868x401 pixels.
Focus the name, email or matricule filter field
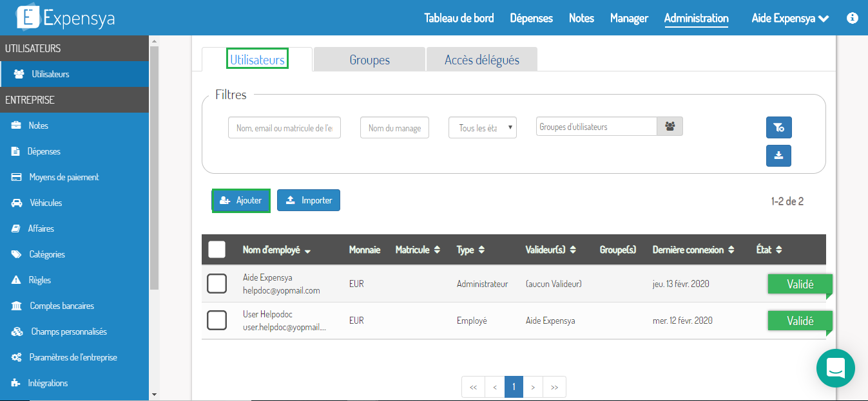click(x=284, y=127)
